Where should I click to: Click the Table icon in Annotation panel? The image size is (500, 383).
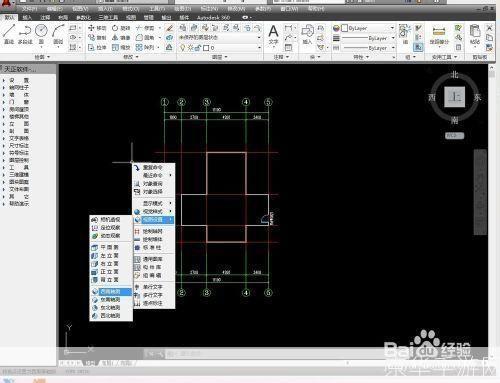click(x=289, y=48)
